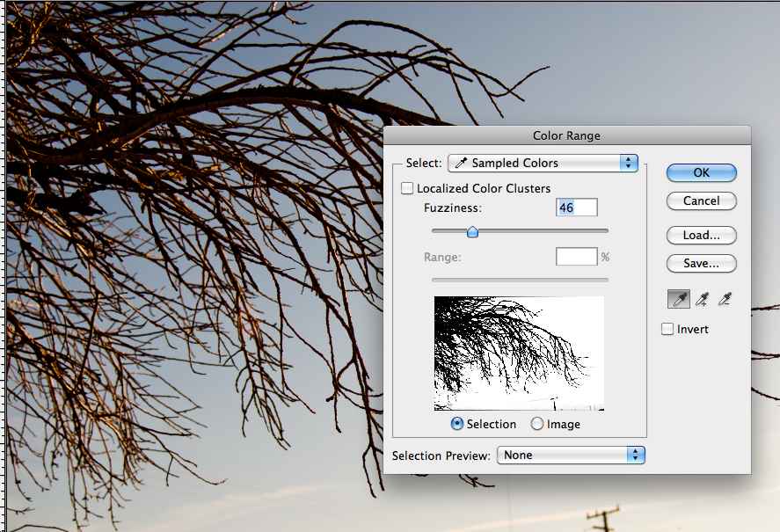The height and width of the screenshot is (532, 780).
Task: Choose the Add to Sample eyedropper
Action: (x=701, y=300)
